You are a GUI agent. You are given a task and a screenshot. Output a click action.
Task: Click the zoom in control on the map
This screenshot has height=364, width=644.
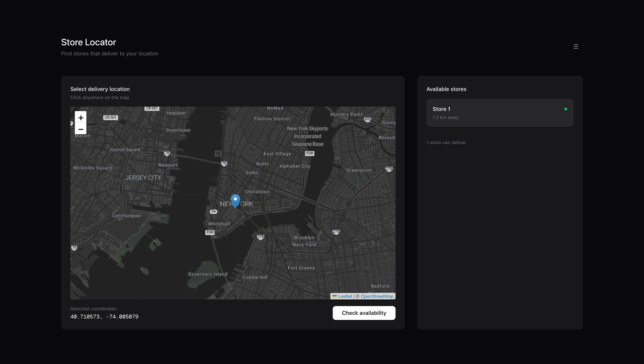(x=80, y=117)
